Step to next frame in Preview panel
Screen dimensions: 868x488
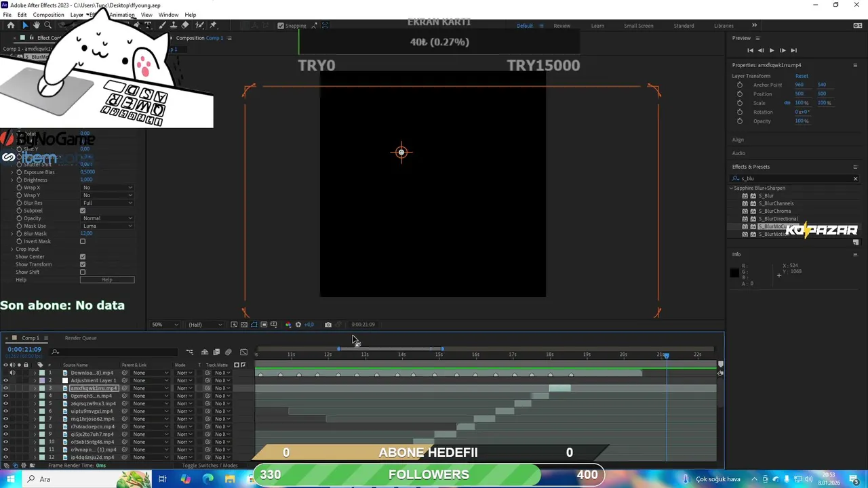click(783, 50)
